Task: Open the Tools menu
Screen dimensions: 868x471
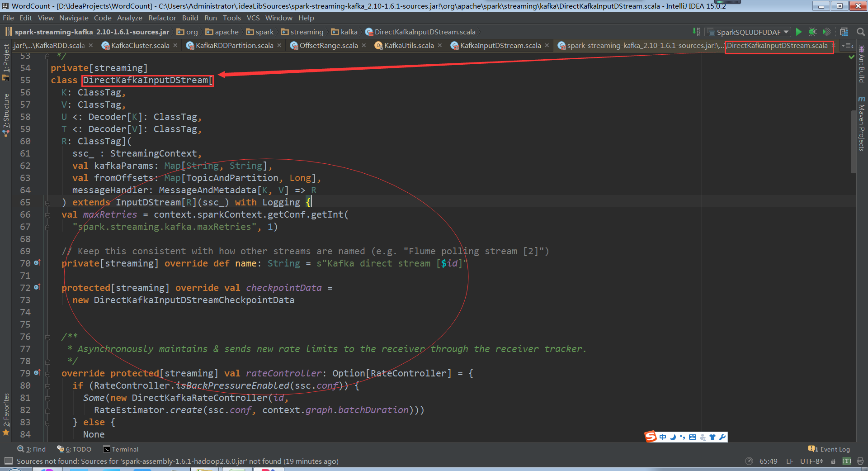Action: click(x=232, y=18)
